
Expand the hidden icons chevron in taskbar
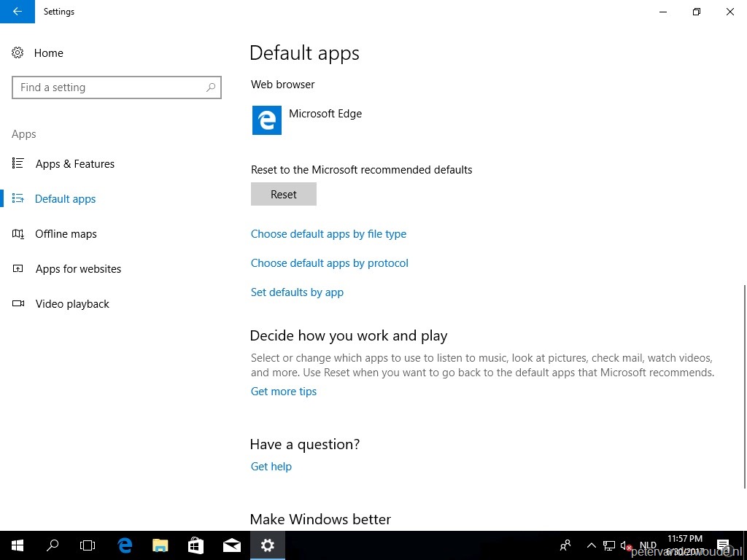pos(591,545)
